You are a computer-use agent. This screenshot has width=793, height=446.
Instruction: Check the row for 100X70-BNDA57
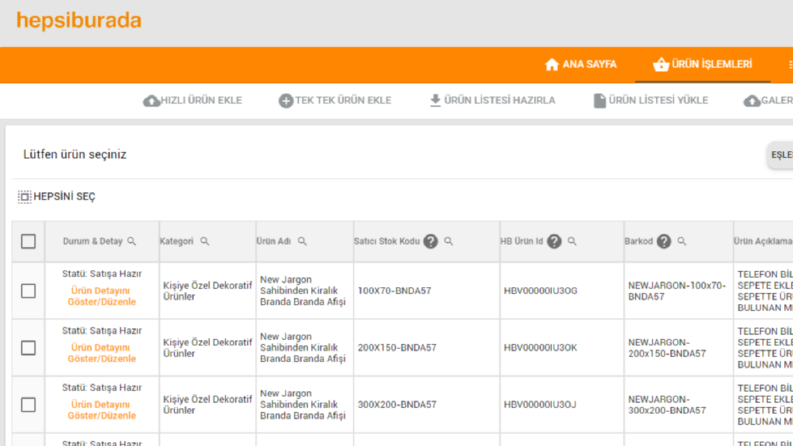click(x=28, y=291)
